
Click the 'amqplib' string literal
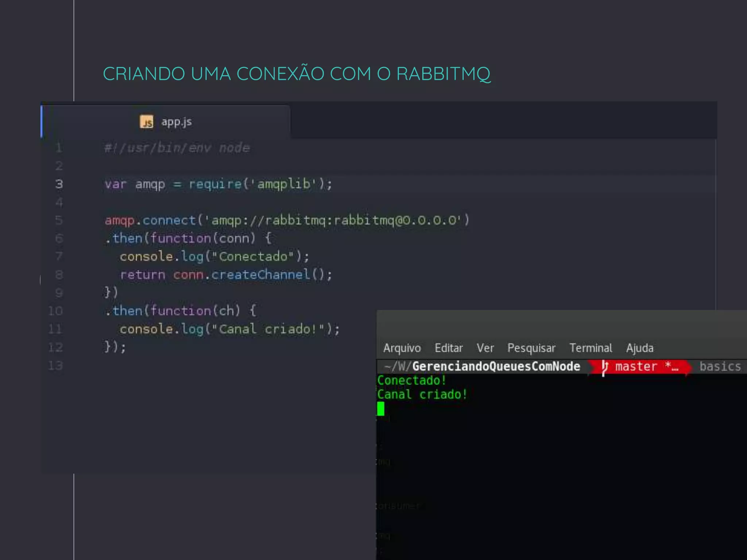284,184
